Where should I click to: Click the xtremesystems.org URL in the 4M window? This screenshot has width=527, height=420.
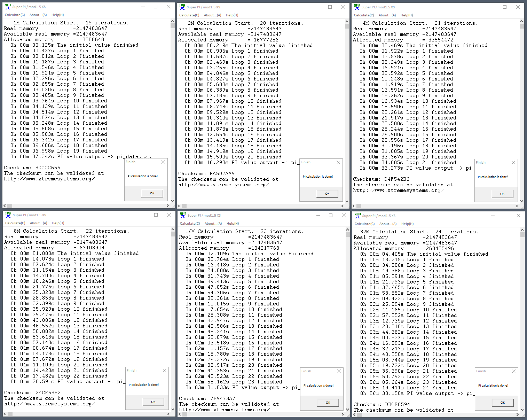tap(398, 190)
